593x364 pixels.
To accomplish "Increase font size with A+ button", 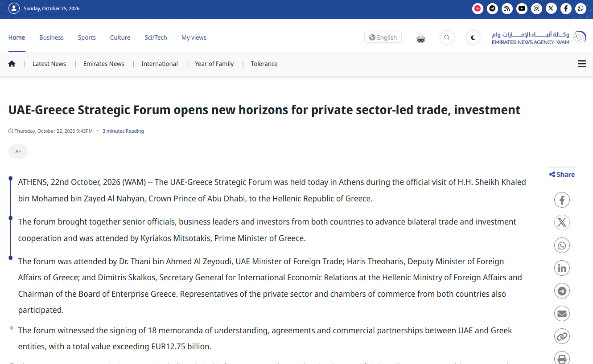I will (x=18, y=151).
